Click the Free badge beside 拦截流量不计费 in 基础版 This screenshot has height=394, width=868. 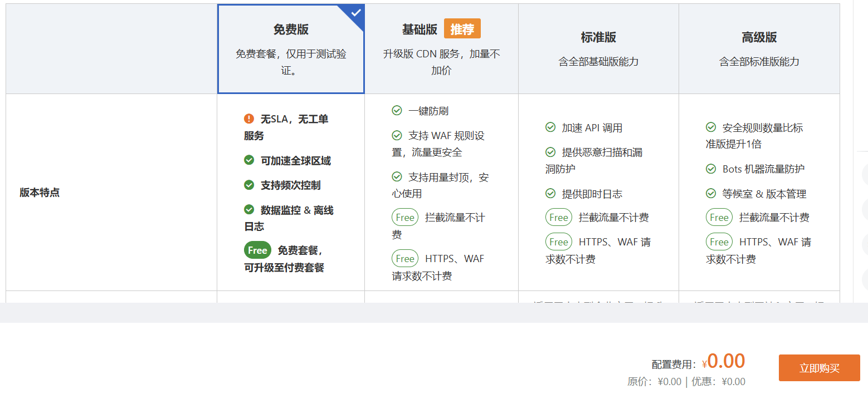(x=405, y=217)
